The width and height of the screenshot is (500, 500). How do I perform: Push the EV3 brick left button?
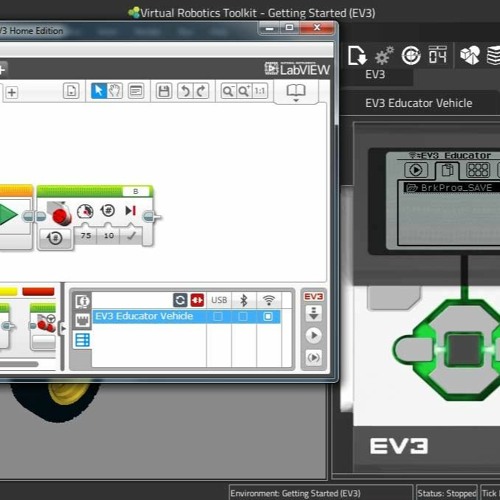point(415,350)
